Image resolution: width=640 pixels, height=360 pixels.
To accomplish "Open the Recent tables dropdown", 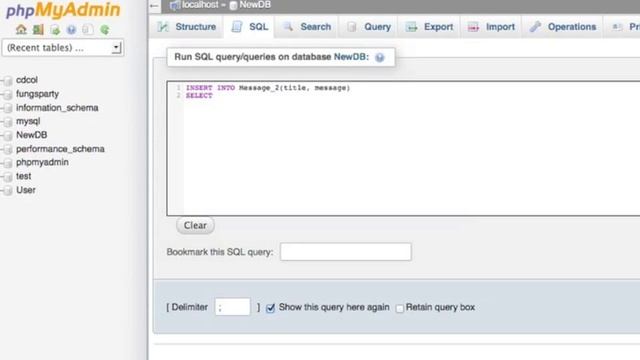I will coord(63,48).
